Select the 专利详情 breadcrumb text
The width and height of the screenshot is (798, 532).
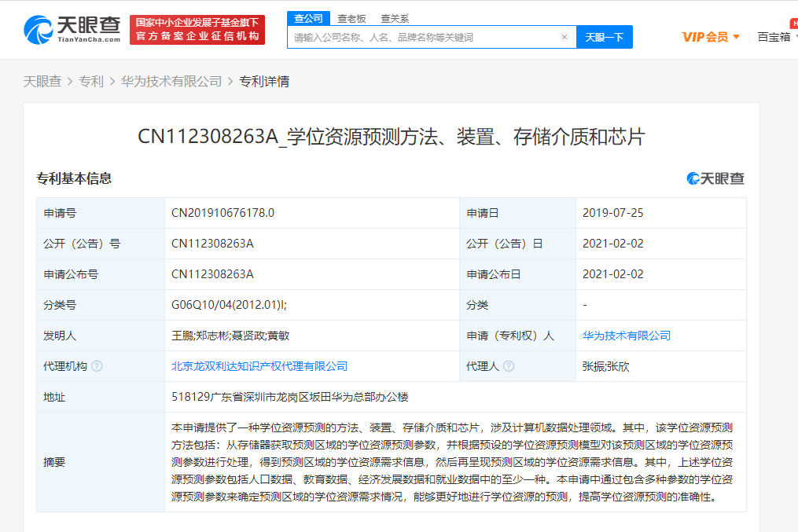(264, 82)
